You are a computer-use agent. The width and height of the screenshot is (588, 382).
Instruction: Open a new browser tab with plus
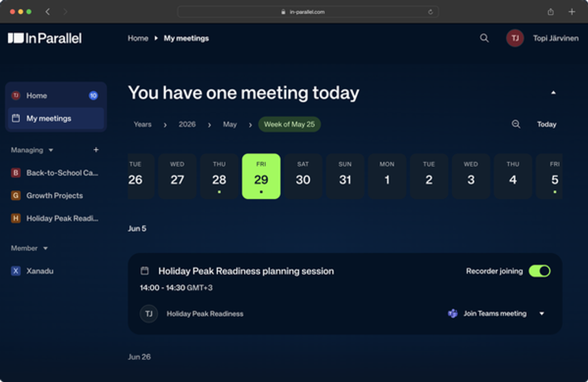click(572, 12)
